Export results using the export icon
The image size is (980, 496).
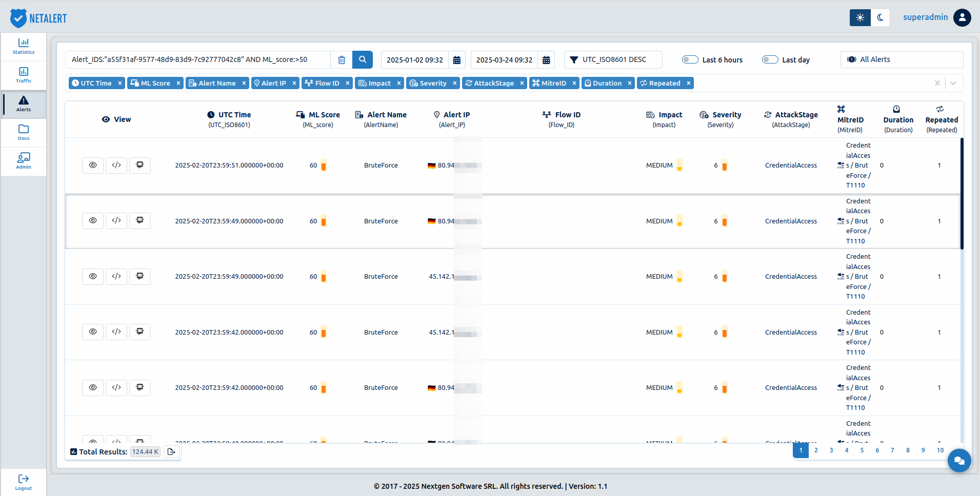[171, 451]
